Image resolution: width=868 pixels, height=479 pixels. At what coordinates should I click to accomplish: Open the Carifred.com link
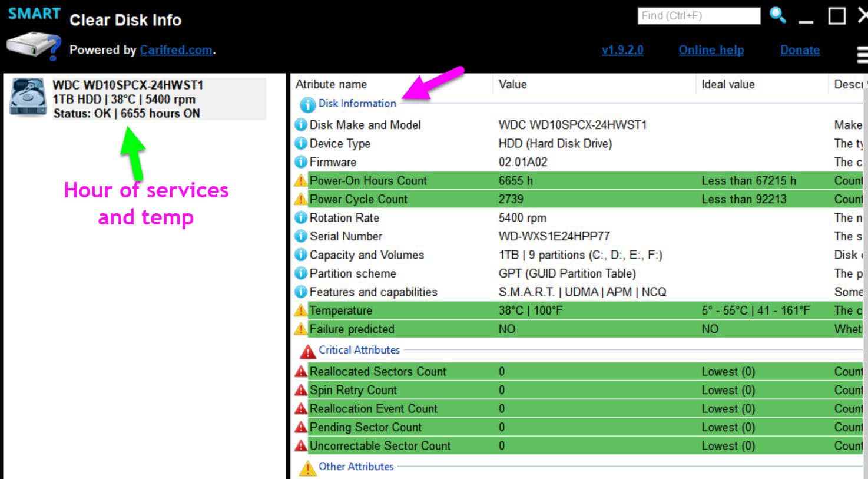click(176, 50)
